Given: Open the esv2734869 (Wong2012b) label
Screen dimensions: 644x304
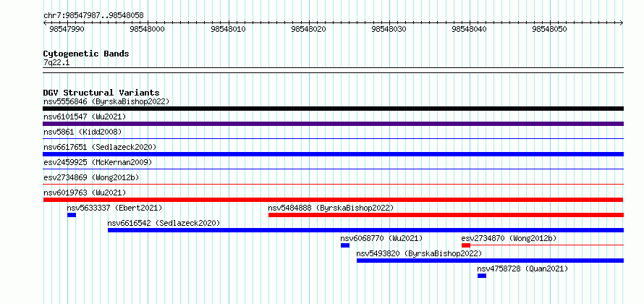Looking at the screenshot, I should 91,177.
